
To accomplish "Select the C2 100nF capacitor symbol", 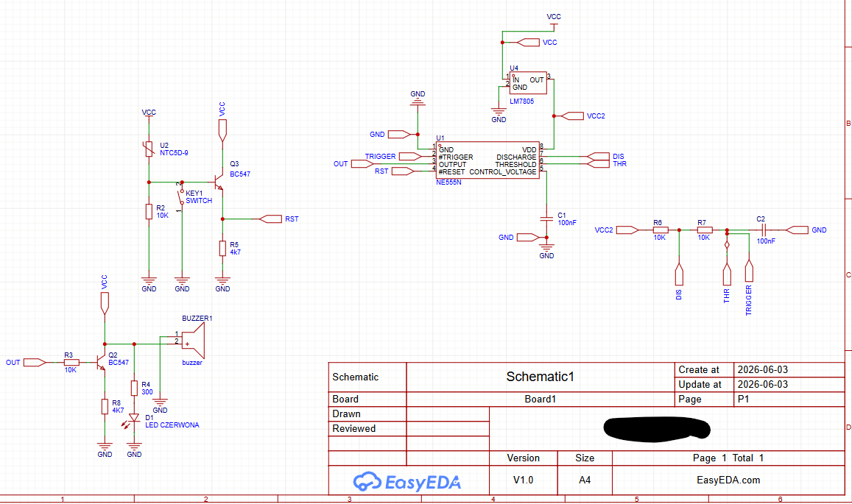I will click(763, 230).
